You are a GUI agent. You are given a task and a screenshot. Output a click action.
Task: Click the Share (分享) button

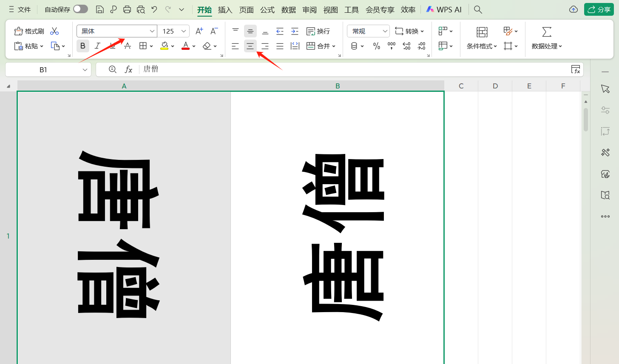tap(599, 9)
